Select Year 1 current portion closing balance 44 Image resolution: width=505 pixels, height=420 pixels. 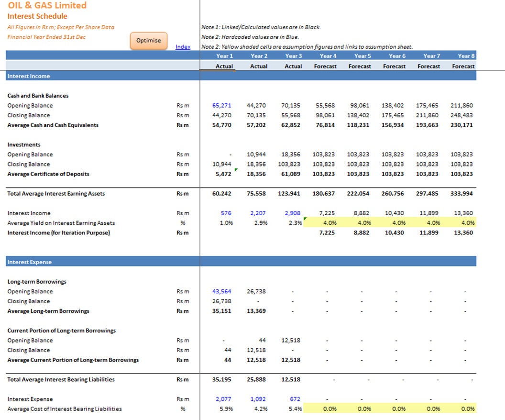[x=228, y=350]
